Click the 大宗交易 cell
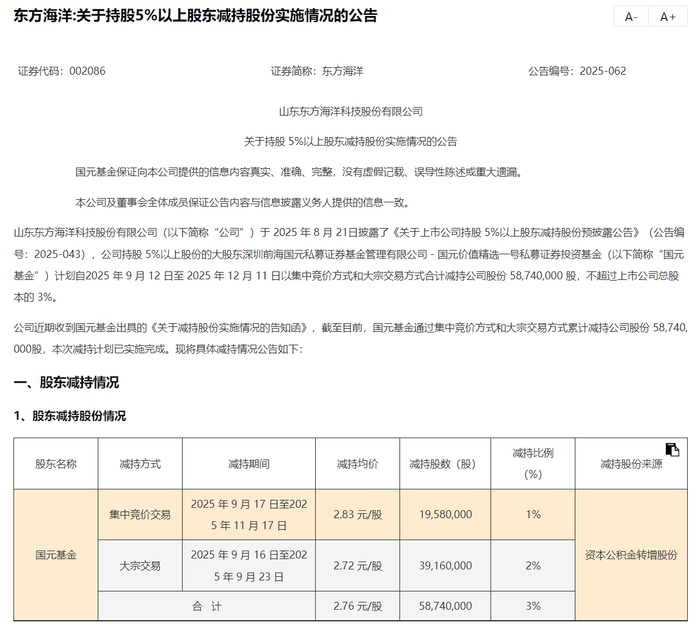Screen dimensions: 700x635 coord(140,566)
